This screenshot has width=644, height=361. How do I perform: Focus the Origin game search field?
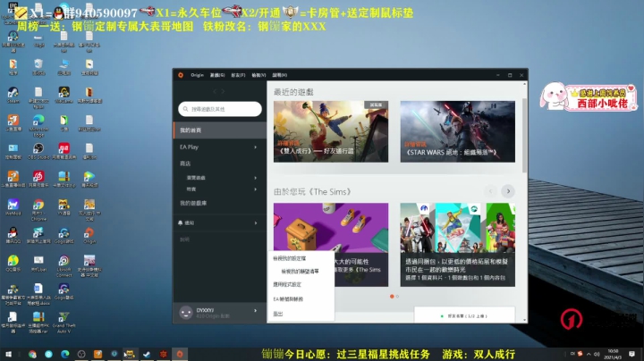pos(220,109)
